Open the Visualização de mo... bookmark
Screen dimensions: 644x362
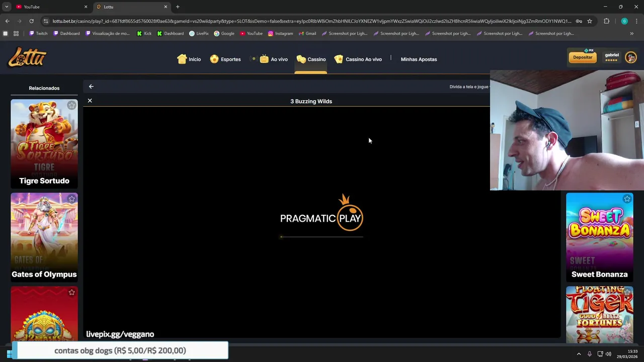108,34
